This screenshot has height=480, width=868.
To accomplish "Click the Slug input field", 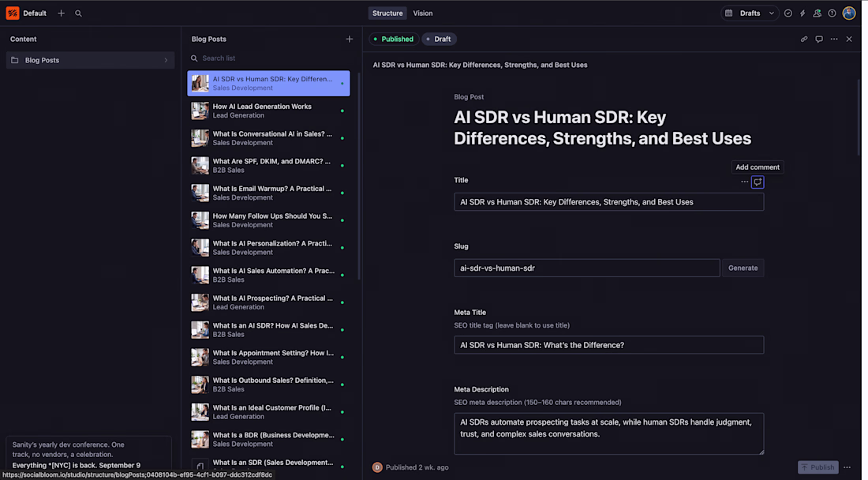I will pos(587,268).
